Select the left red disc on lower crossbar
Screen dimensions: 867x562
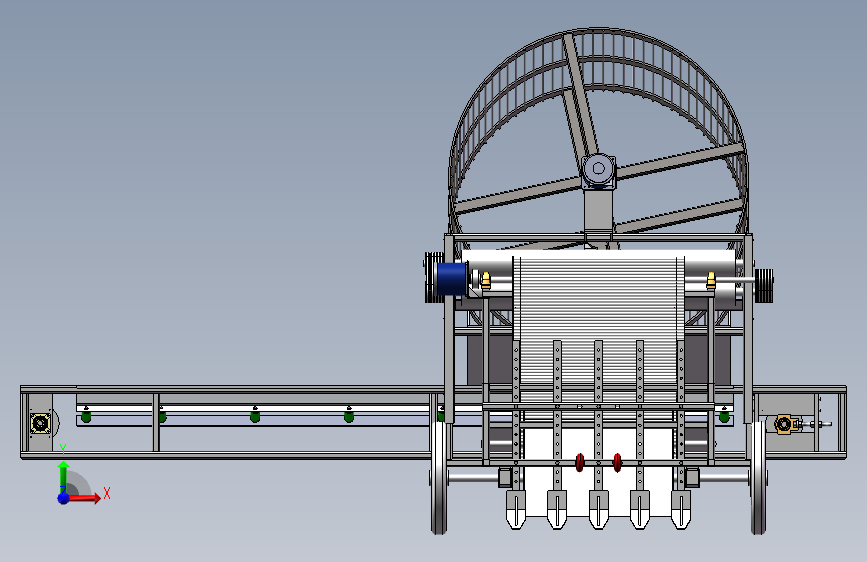click(579, 462)
